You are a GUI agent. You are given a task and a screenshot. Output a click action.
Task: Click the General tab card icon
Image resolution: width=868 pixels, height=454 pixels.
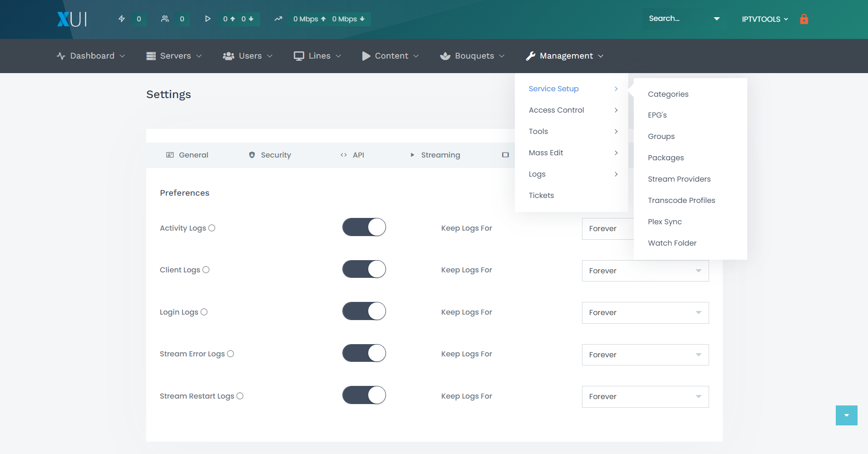click(x=170, y=155)
